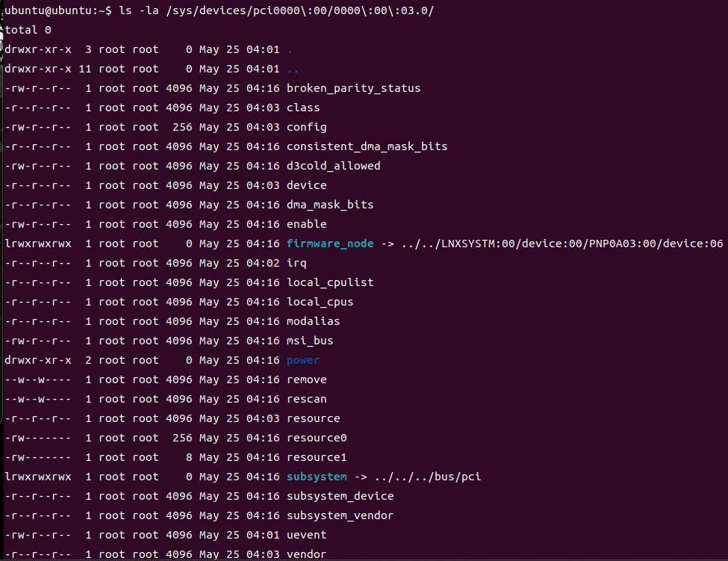The image size is (728, 561).
Task: Click the uevent file entry
Action: [306, 535]
